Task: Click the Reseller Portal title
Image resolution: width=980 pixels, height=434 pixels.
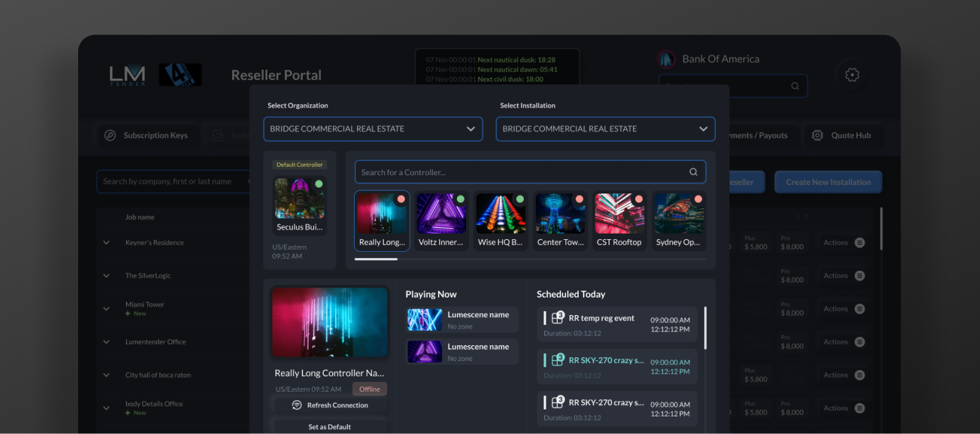Action: [x=276, y=75]
